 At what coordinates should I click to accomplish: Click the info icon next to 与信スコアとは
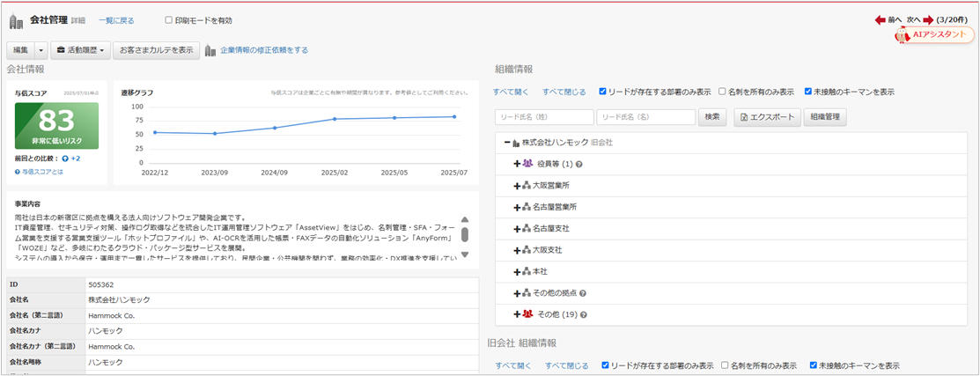(18, 171)
